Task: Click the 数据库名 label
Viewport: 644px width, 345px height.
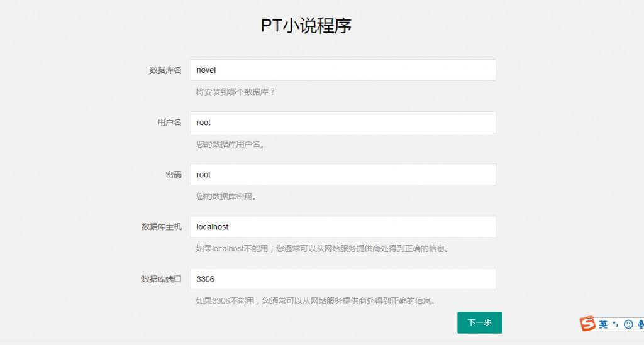Action: pos(165,70)
